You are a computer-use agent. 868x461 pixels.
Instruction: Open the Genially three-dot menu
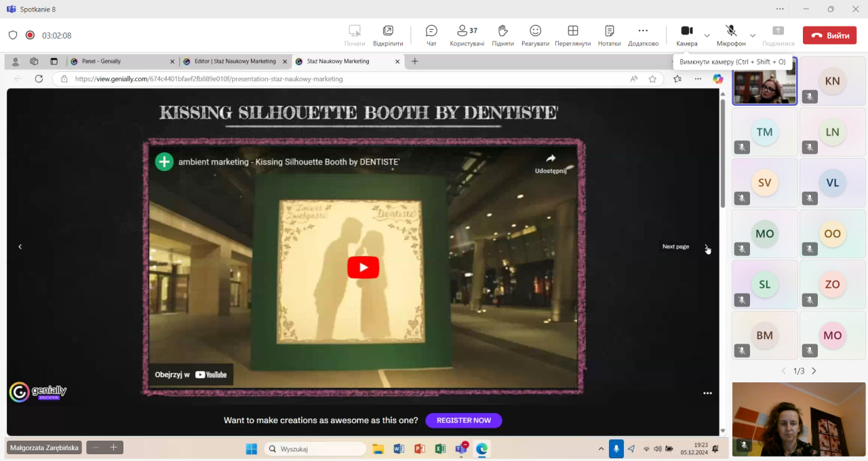pyautogui.click(x=707, y=393)
